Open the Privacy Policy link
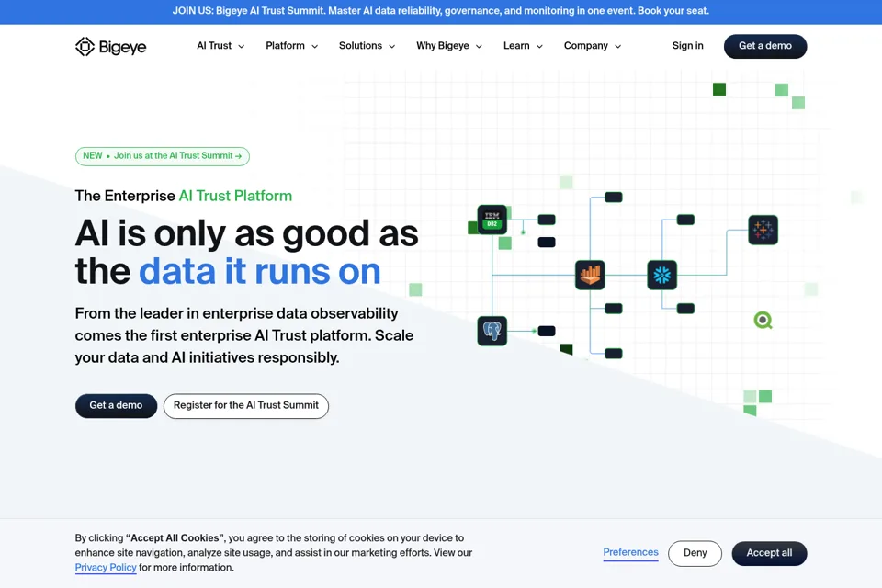882x588 pixels. tap(106, 568)
